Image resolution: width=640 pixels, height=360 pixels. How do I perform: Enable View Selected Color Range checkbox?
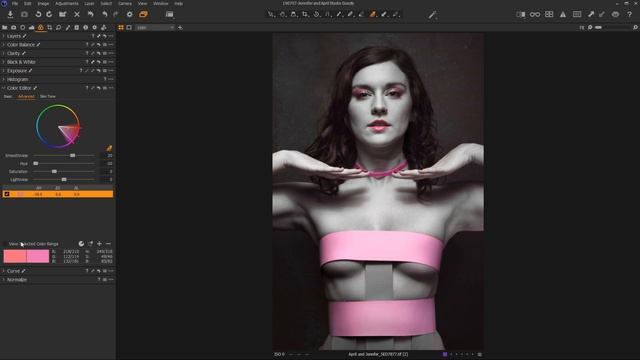[x=5, y=244]
